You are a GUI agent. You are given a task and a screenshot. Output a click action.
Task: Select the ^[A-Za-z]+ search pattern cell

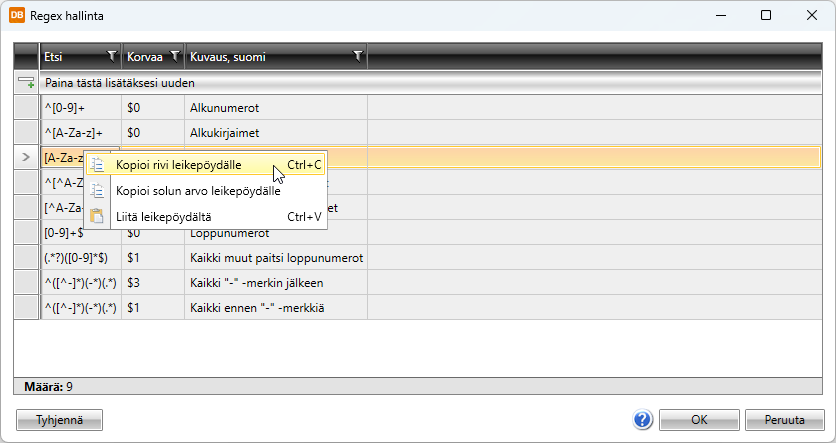click(80, 132)
